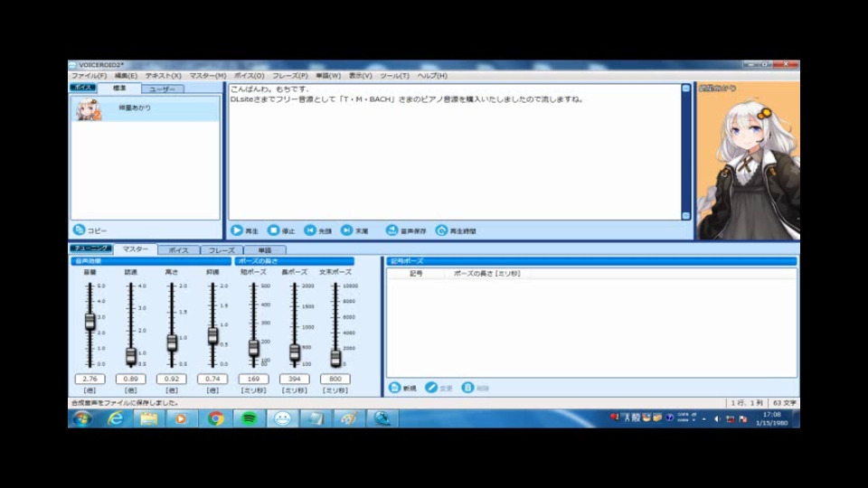Jump to start with the 先頭 button
This screenshot has height=488, width=868.
click(x=317, y=230)
